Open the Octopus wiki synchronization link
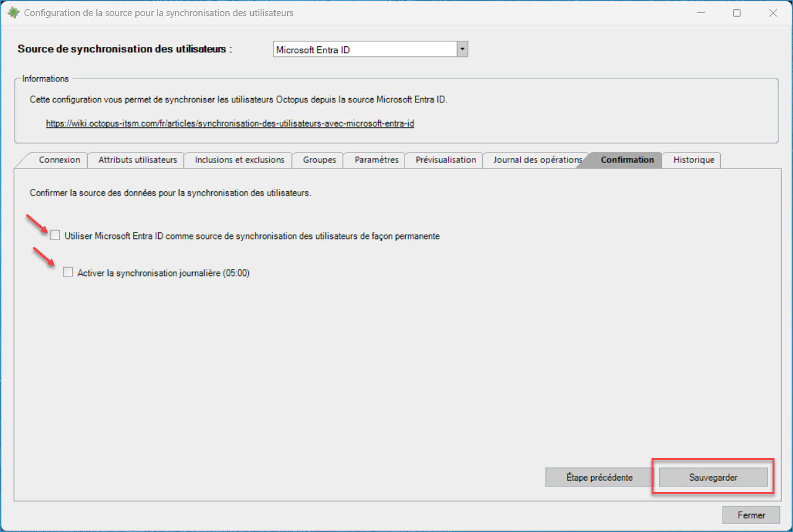 click(x=230, y=123)
